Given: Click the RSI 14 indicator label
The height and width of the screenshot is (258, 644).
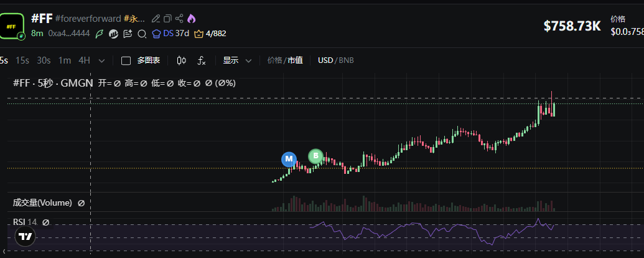Looking at the screenshot, I should [x=25, y=222].
